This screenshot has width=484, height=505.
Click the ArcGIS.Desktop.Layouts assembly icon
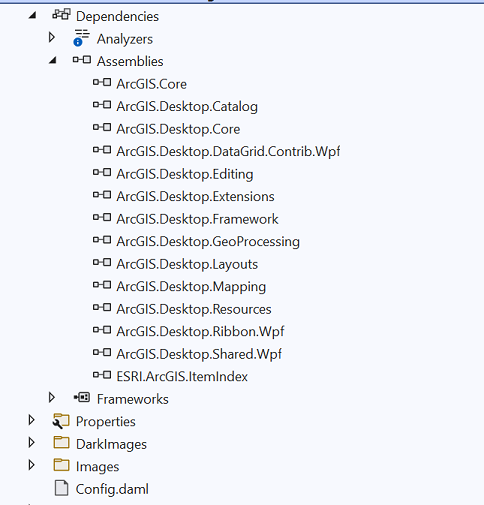[102, 262]
